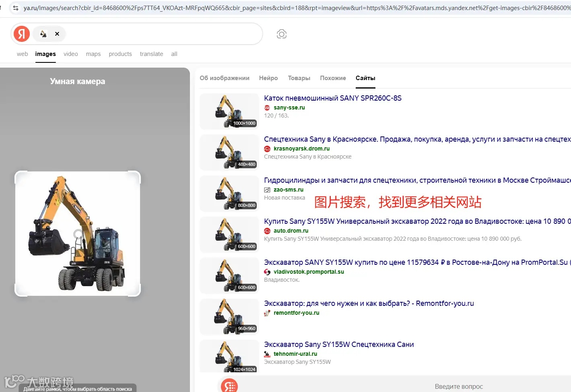
Task: Open the 1024×1024 excavator thumbnail
Action: 229,357
